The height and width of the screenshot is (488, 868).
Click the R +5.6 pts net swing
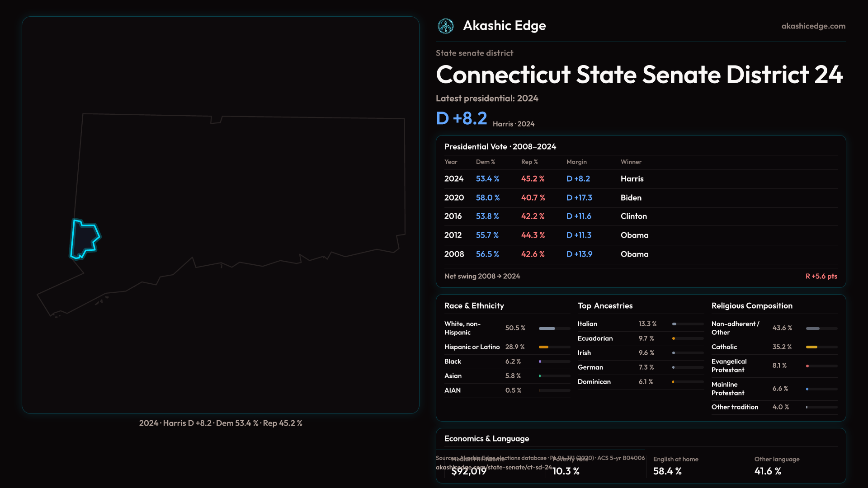(821, 276)
